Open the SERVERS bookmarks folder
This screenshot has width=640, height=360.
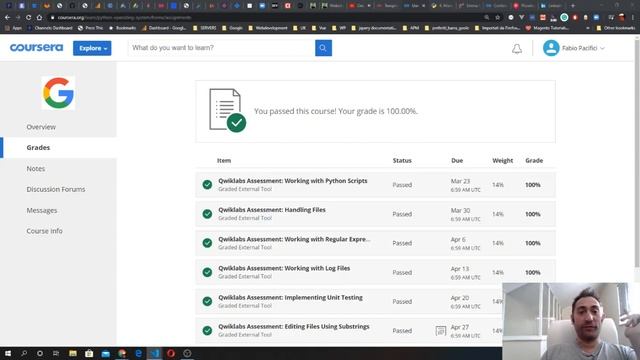click(205, 28)
